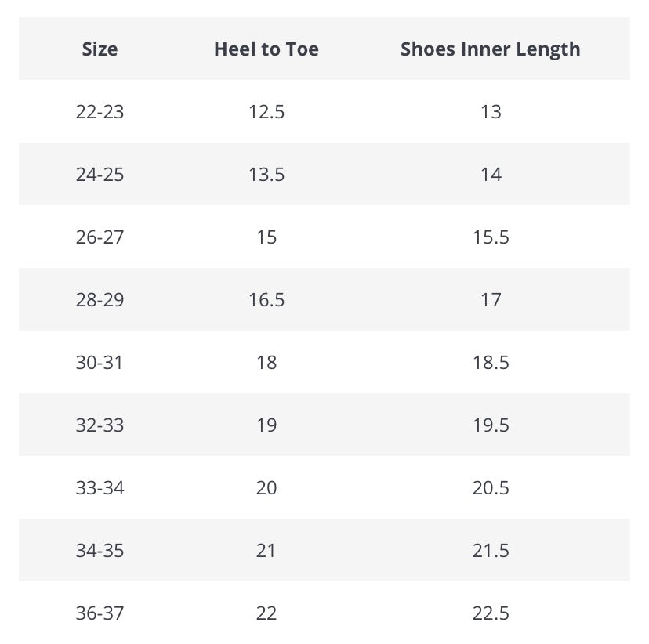Click inner length value 14
This screenshot has width=649, height=644.
[x=491, y=175]
